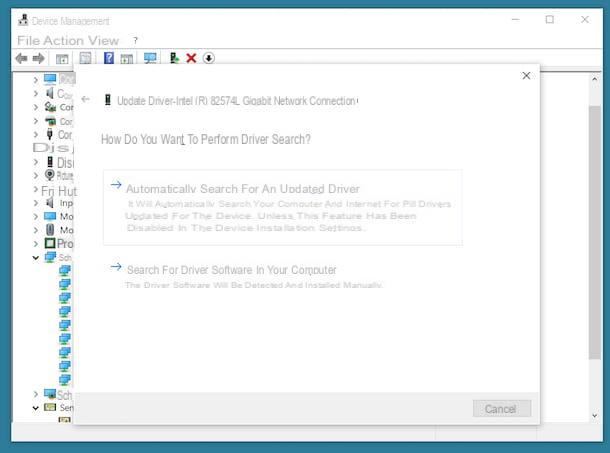
Task: Minimize the Device Management window
Action: [x=515, y=19]
